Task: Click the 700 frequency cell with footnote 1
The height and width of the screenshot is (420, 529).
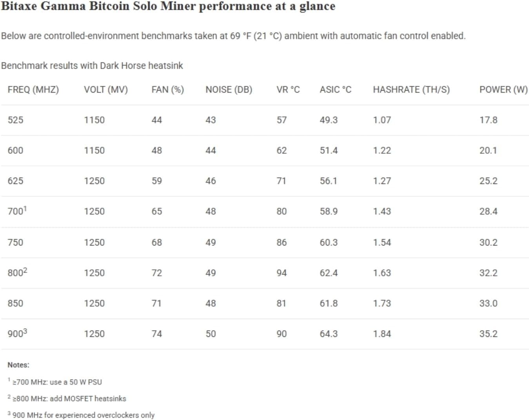Action: 17,211
